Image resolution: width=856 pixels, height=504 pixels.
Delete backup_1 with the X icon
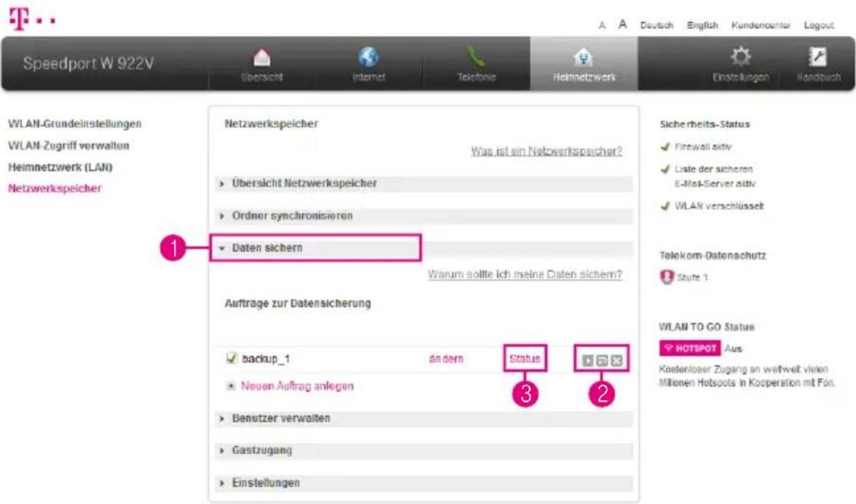[617, 361]
